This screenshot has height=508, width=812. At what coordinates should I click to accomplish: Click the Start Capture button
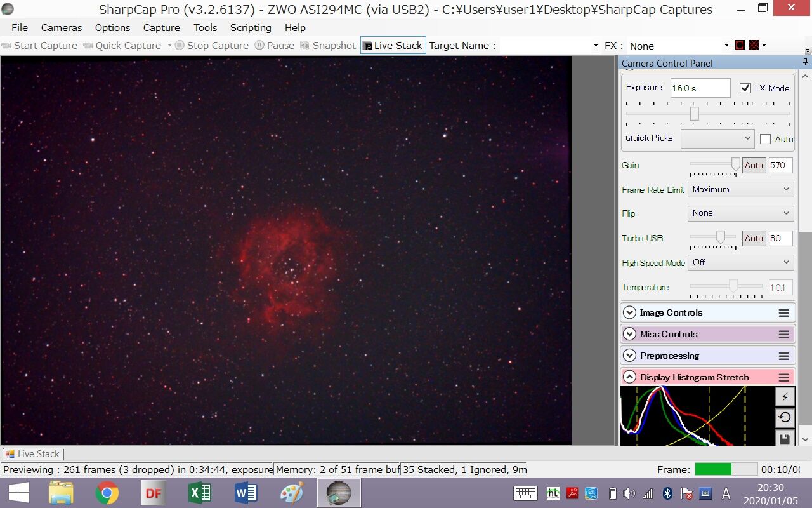click(39, 45)
